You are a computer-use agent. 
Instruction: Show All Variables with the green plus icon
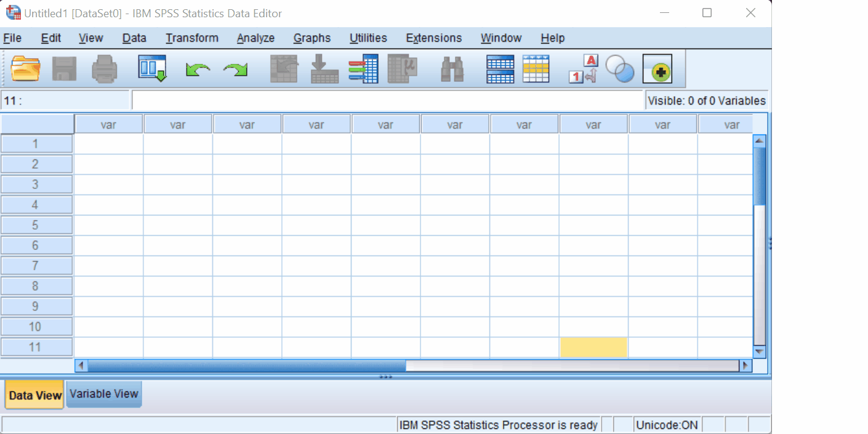tap(658, 69)
